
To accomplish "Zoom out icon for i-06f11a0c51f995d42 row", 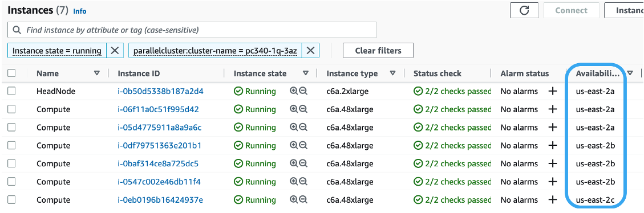I will click(x=303, y=109).
